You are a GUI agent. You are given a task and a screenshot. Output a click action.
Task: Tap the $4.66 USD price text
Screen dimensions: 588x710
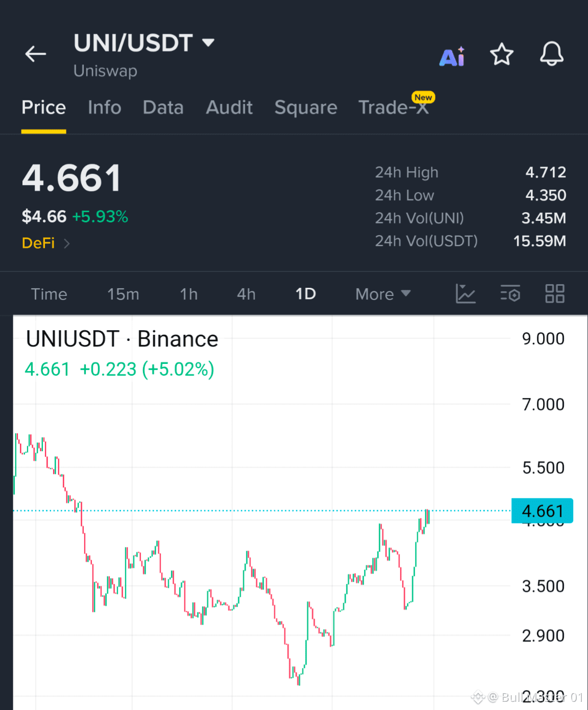coord(44,217)
